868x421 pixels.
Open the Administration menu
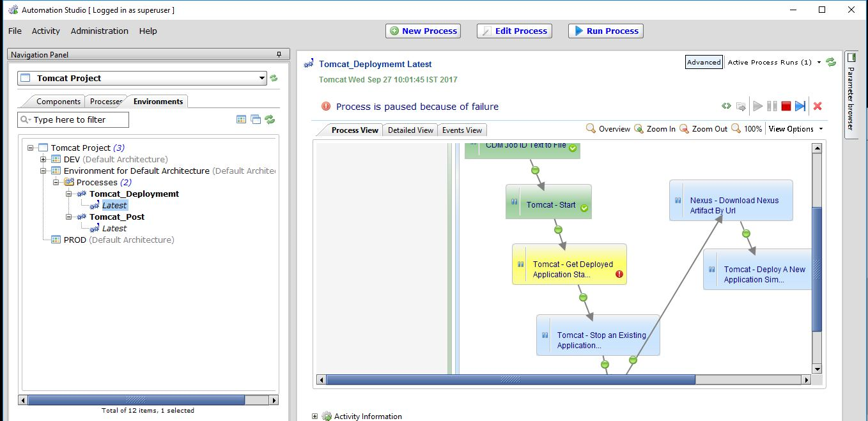(100, 31)
